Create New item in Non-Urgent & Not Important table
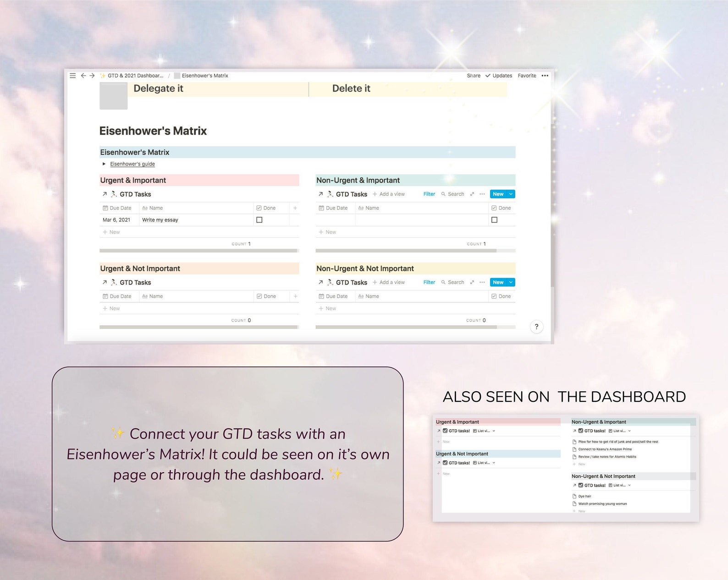This screenshot has width=728, height=580. click(x=498, y=282)
